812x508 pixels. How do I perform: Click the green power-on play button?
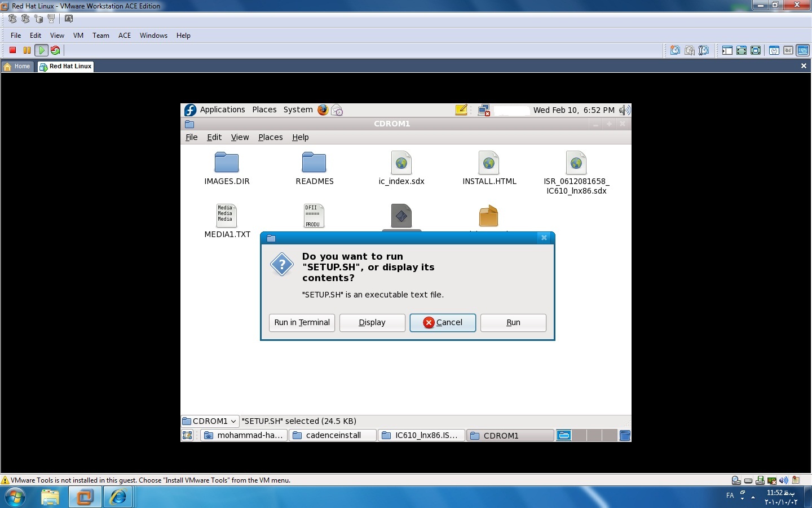point(41,50)
